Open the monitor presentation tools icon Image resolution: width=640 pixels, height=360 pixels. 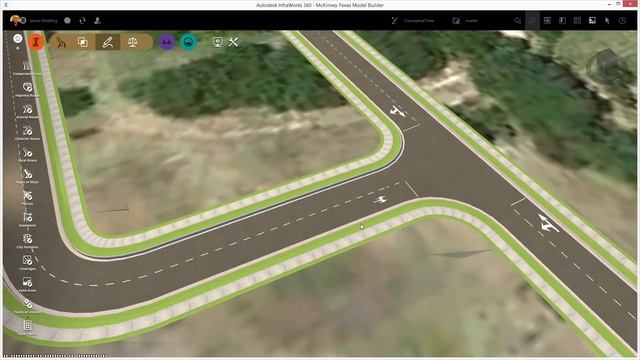[x=218, y=42]
